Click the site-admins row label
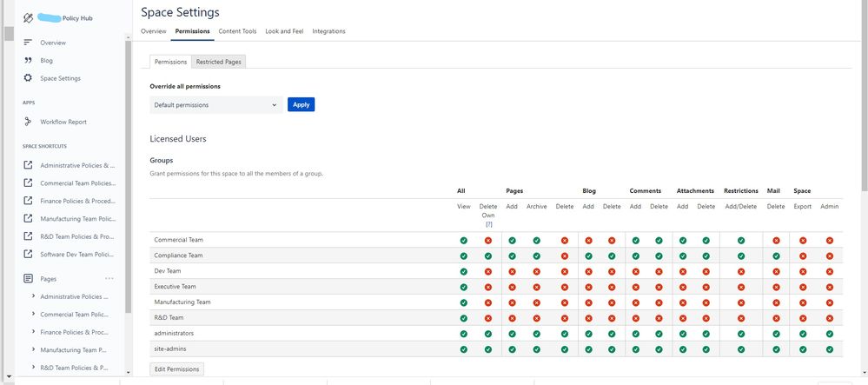This screenshot has width=868, height=385. click(170, 349)
